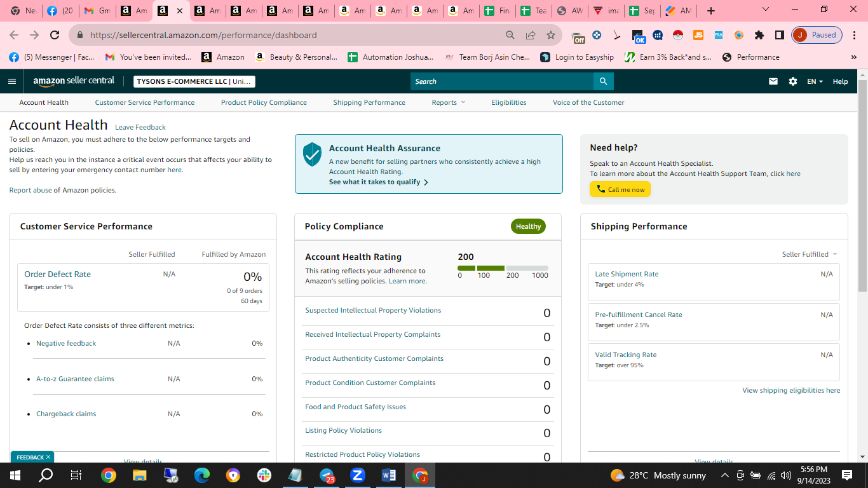Click the share page icon
Viewport: 868px width, 488px height.
(531, 35)
